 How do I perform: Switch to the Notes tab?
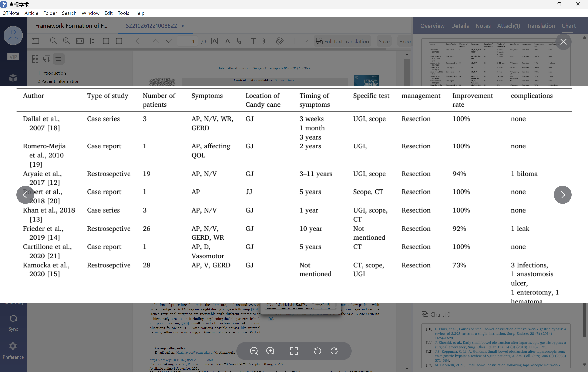483,26
